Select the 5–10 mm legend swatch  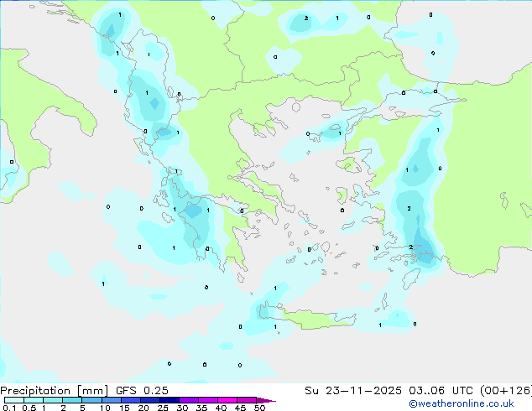click(91, 400)
